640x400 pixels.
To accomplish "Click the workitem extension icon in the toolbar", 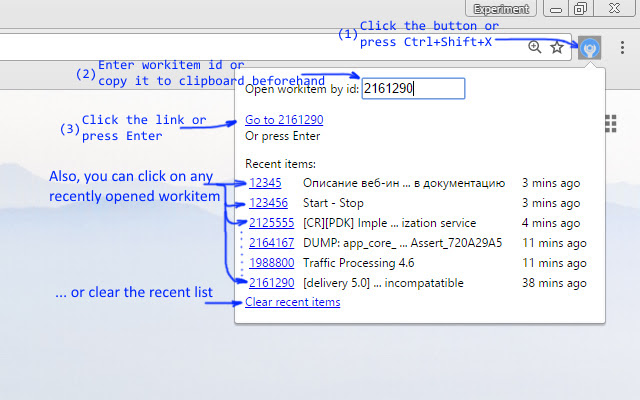I will point(589,48).
